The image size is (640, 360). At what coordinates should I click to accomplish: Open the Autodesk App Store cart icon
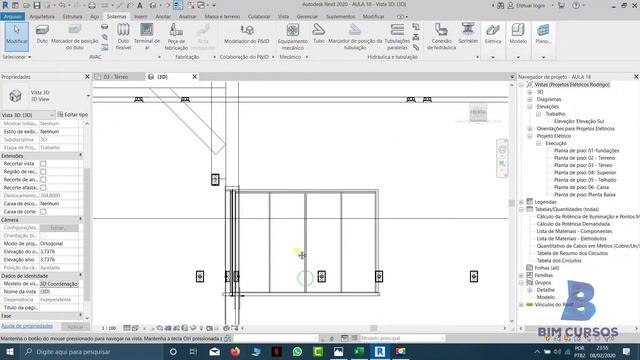pyautogui.click(x=561, y=5)
